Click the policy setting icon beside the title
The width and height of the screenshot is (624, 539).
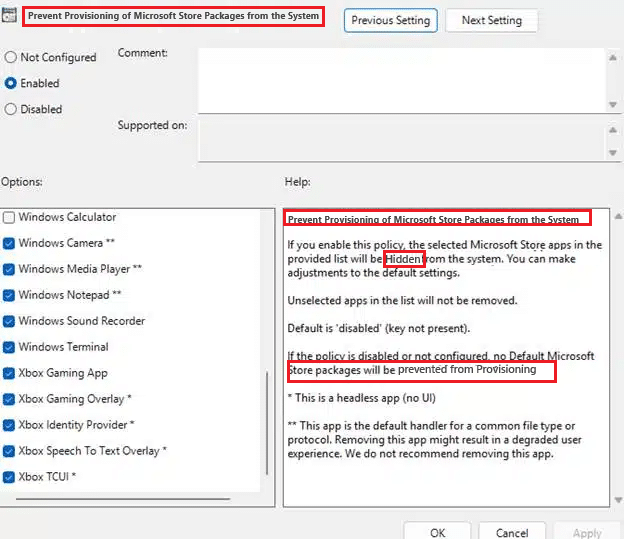pyautogui.click(x=8, y=15)
